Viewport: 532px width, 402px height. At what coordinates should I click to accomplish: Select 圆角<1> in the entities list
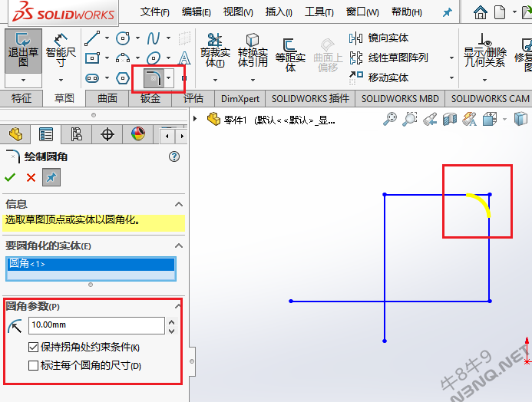(x=91, y=264)
